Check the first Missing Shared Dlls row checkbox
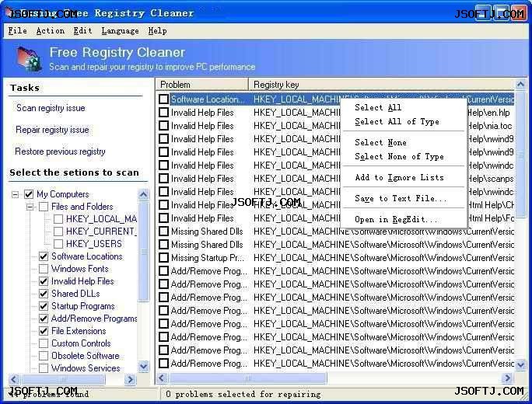This screenshot has width=532, height=404. 164,232
